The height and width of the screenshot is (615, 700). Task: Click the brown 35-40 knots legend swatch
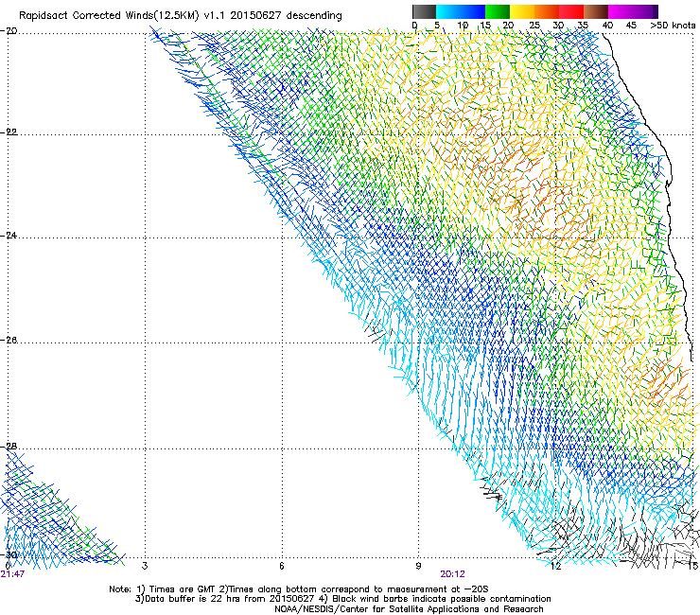tap(596, 11)
